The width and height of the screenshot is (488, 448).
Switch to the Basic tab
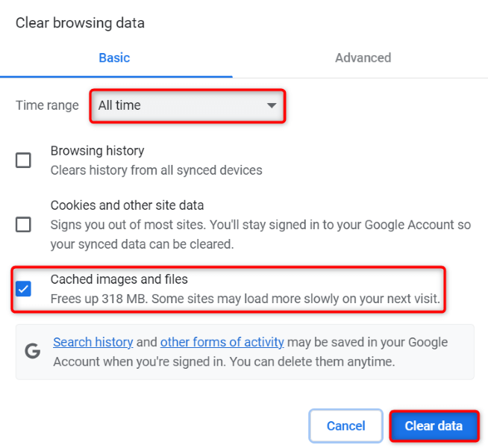point(114,57)
